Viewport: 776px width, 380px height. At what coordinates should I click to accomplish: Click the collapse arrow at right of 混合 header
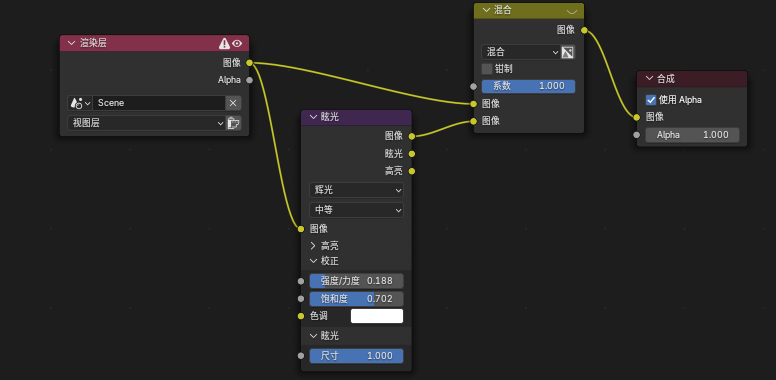572,11
